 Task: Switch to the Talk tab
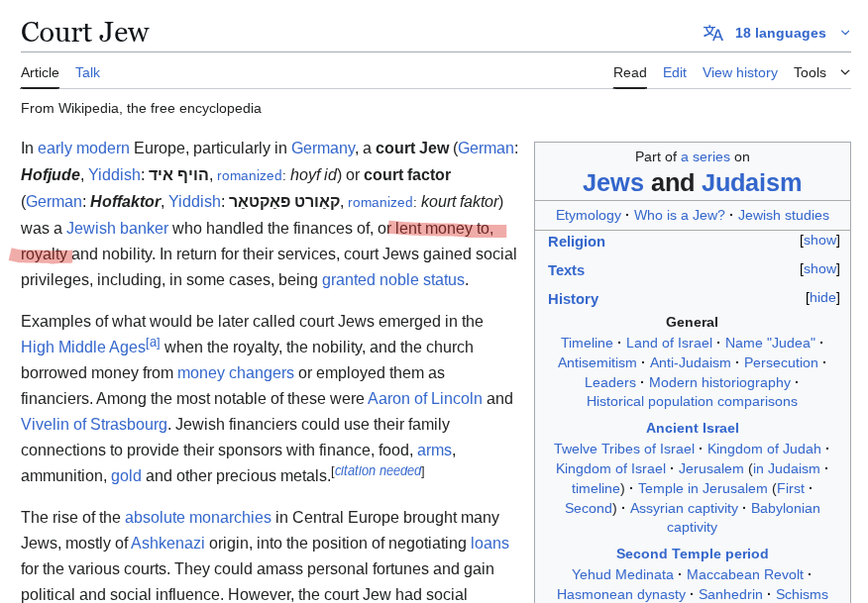[87, 72]
